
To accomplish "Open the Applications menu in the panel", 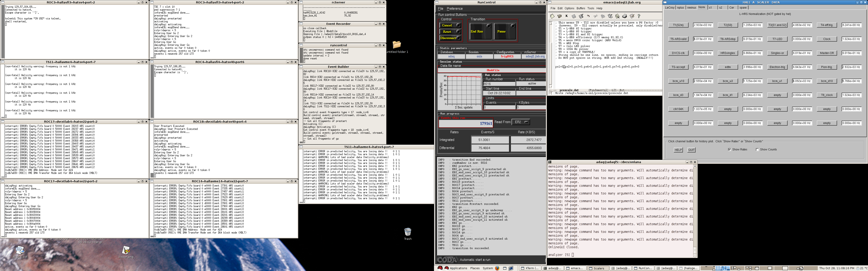I will click(458, 268).
